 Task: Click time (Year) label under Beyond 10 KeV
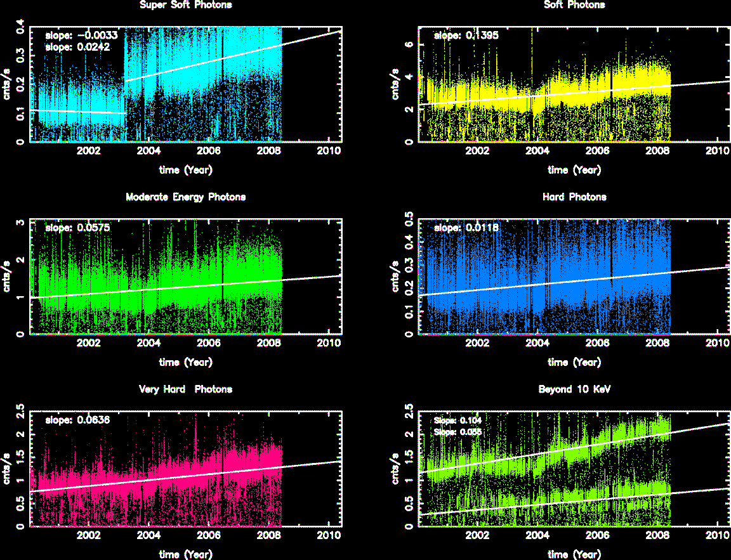tap(574, 554)
